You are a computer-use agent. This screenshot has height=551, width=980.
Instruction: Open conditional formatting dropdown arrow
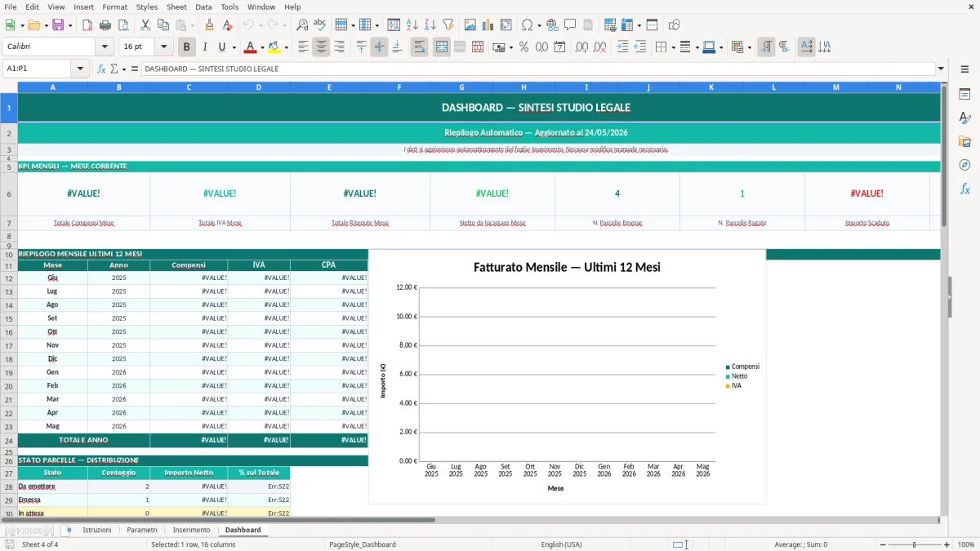point(749,47)
